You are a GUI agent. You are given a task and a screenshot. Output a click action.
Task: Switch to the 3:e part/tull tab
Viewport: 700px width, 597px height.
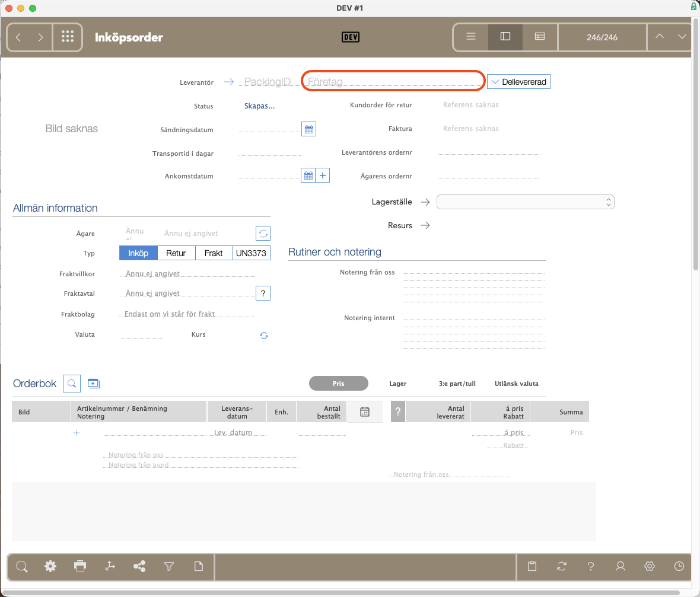tap(457, 383)
